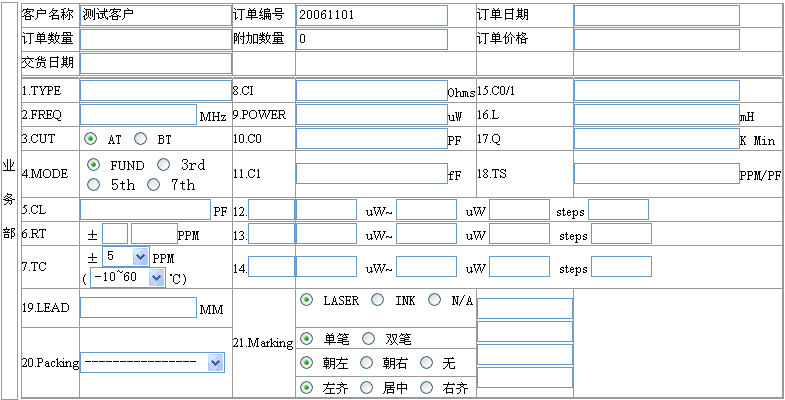Click the 1.TYPE input field
The image size is (785, 400).
pos(156,91)
